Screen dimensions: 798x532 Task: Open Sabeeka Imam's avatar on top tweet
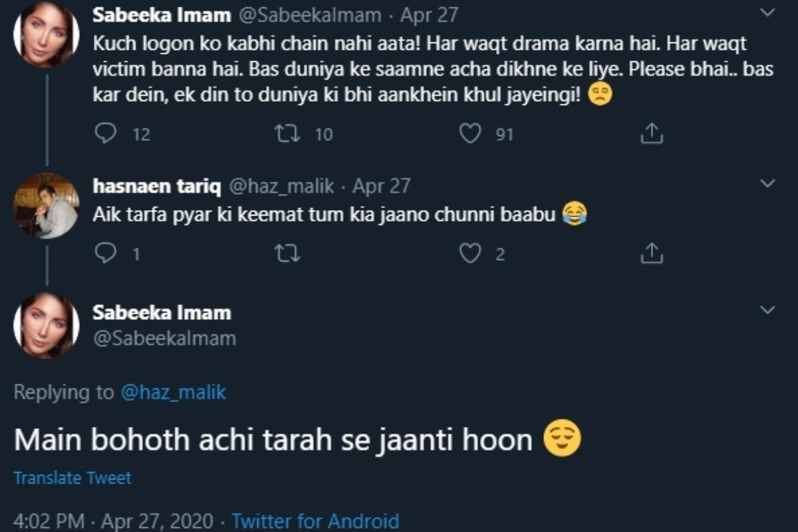47,35
